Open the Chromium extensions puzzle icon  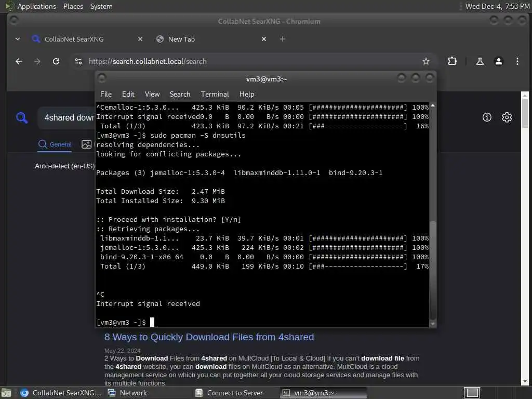453,61
